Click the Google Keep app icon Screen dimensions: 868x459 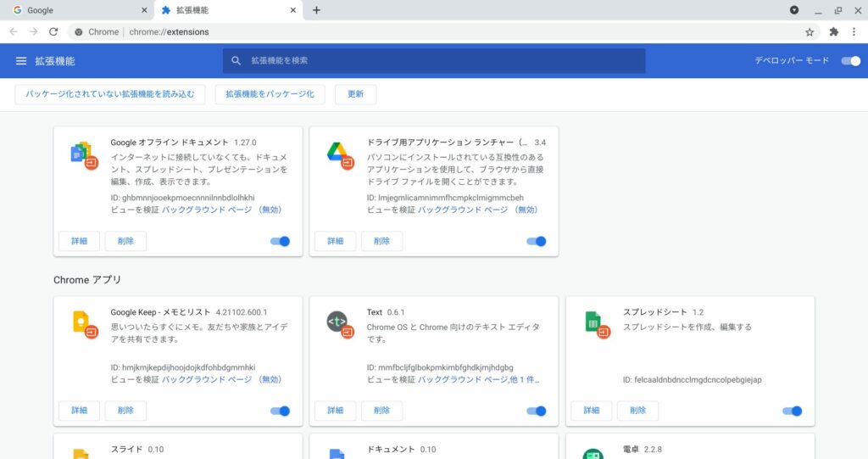pyautogui.click(x=85, y=325)
